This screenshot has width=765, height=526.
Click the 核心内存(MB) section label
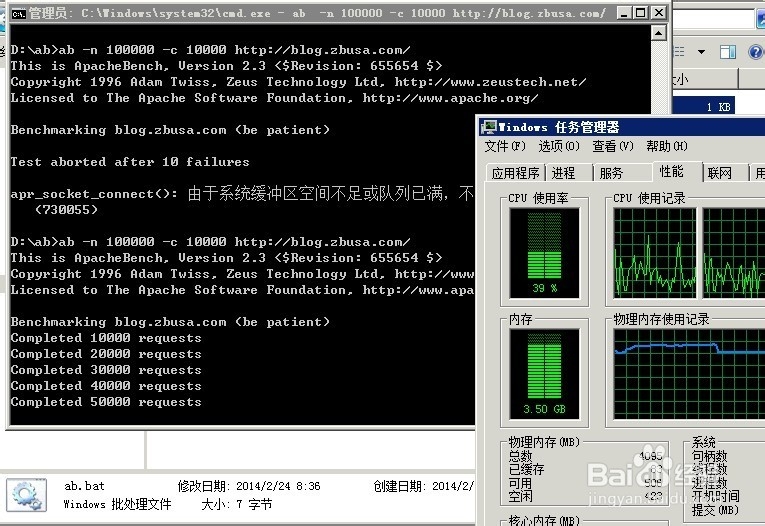coord(544,520)
